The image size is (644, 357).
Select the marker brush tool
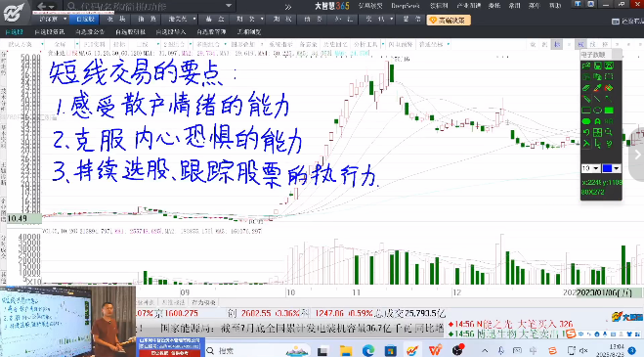point(609,99)
